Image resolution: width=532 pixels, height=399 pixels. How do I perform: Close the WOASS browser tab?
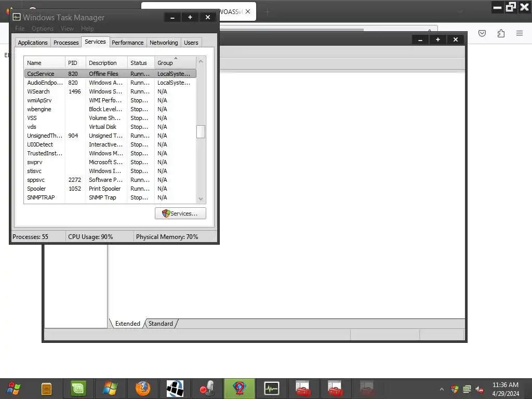tap(248, 11)
